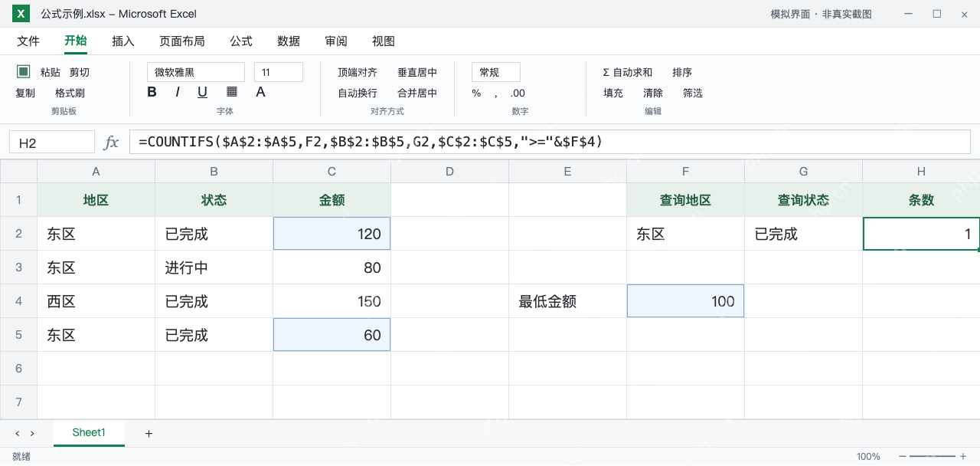Click Σ 自动求和 autosum button
The image size is (980, 466).
point(628,72)
